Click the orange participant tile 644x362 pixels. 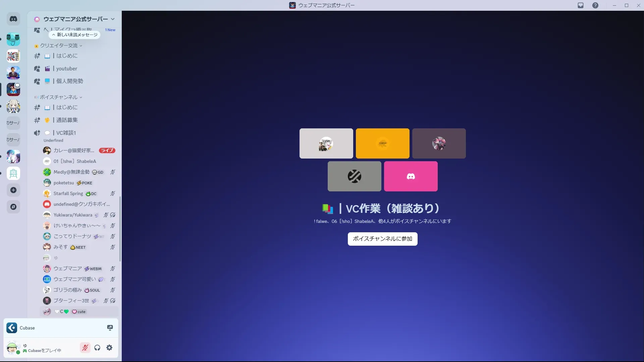click(382, 143)
